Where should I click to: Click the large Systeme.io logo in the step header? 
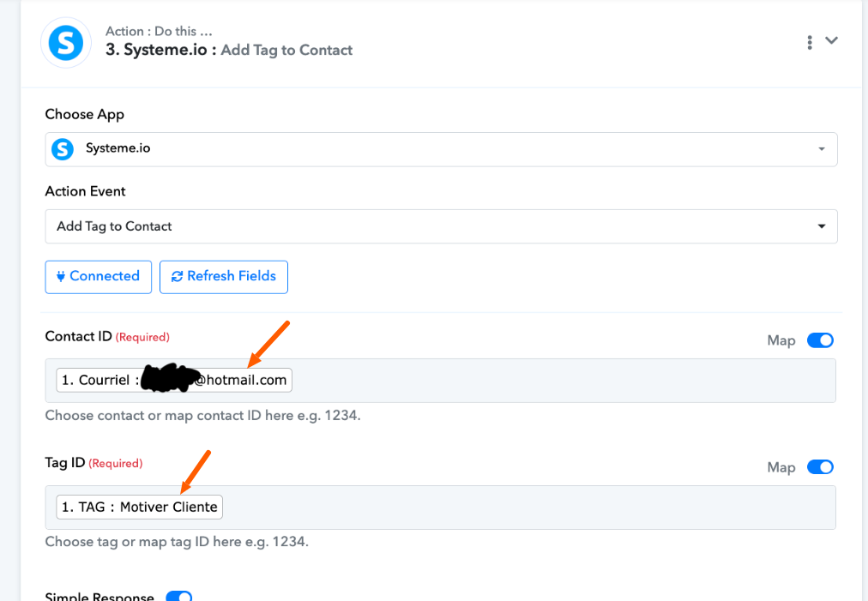[66, 43]
